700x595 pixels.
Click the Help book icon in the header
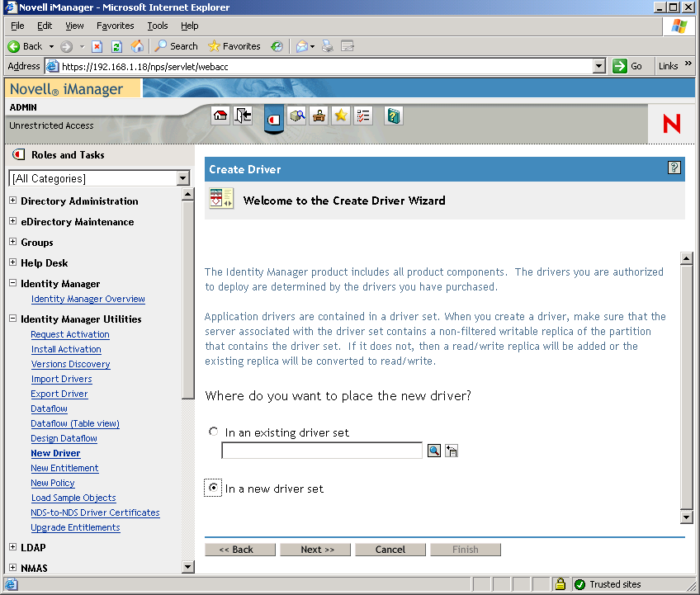[x=393, y=116]
